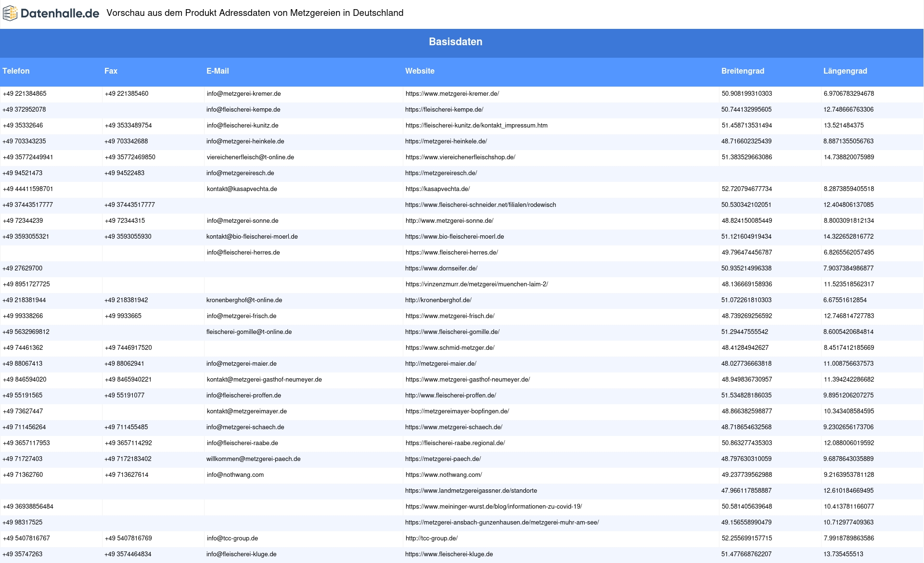Open website https://www.dornseifer.de/

click(441, 269)
